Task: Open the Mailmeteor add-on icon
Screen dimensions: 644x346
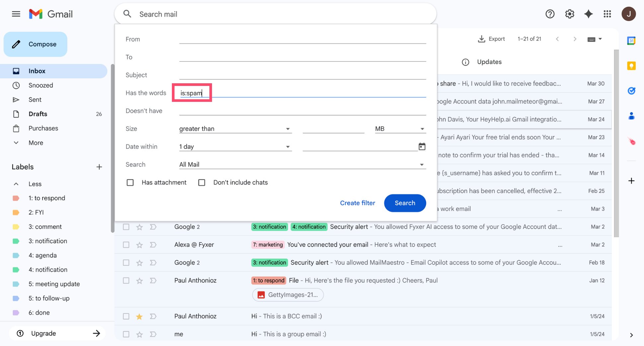Action: click(632, 141)
